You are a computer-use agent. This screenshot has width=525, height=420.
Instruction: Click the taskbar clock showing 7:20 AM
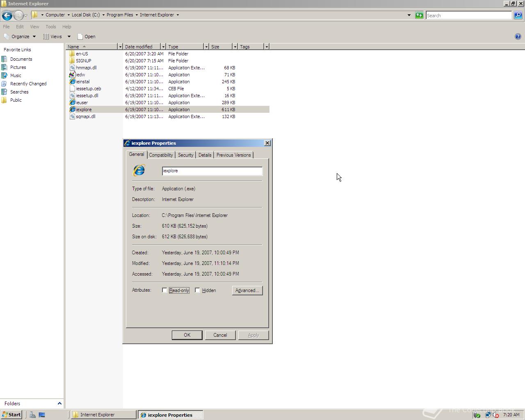511,415
